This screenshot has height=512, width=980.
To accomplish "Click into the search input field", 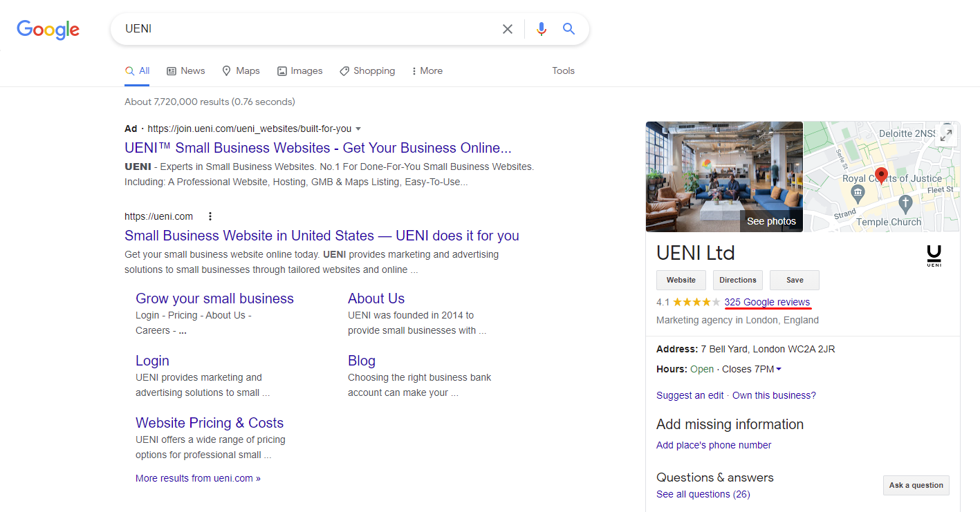I will pyautogui.click(x=304, y=29).
